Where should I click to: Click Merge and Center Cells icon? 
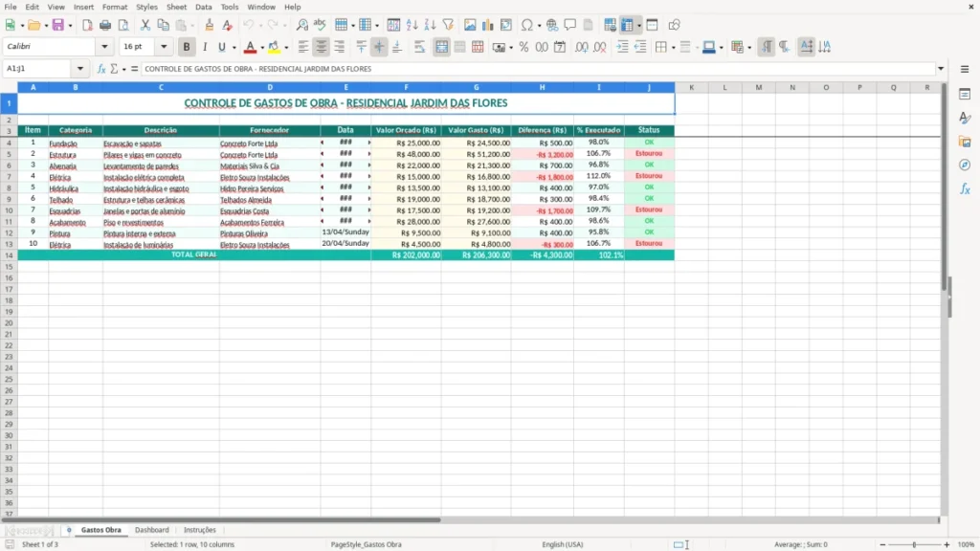coord(441,47)
